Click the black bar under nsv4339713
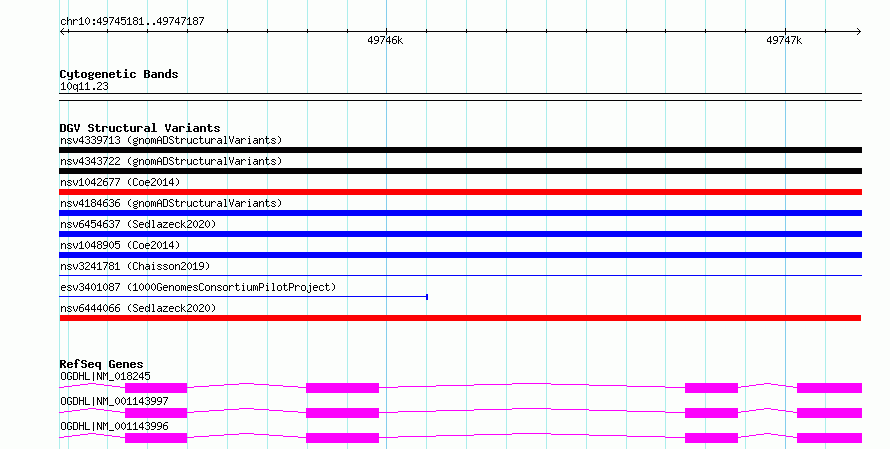Screen dimensions: 890x449 tap(460, 150)
